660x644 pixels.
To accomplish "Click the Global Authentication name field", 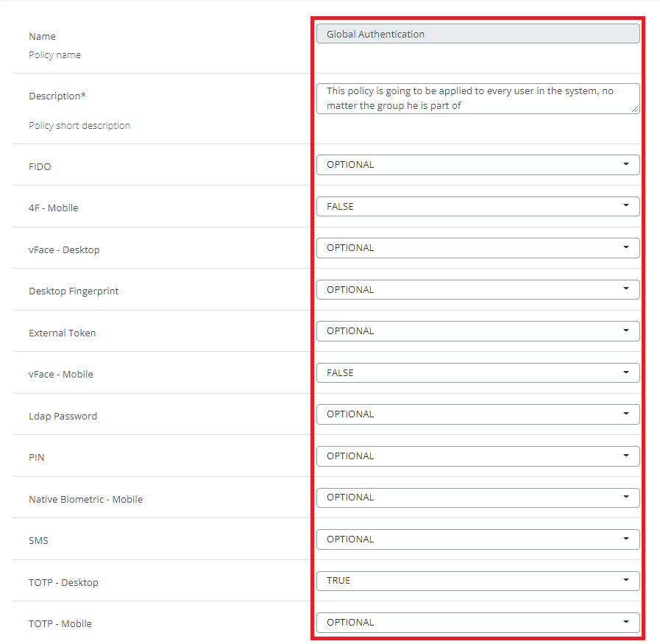I will [x=478, y=34].
